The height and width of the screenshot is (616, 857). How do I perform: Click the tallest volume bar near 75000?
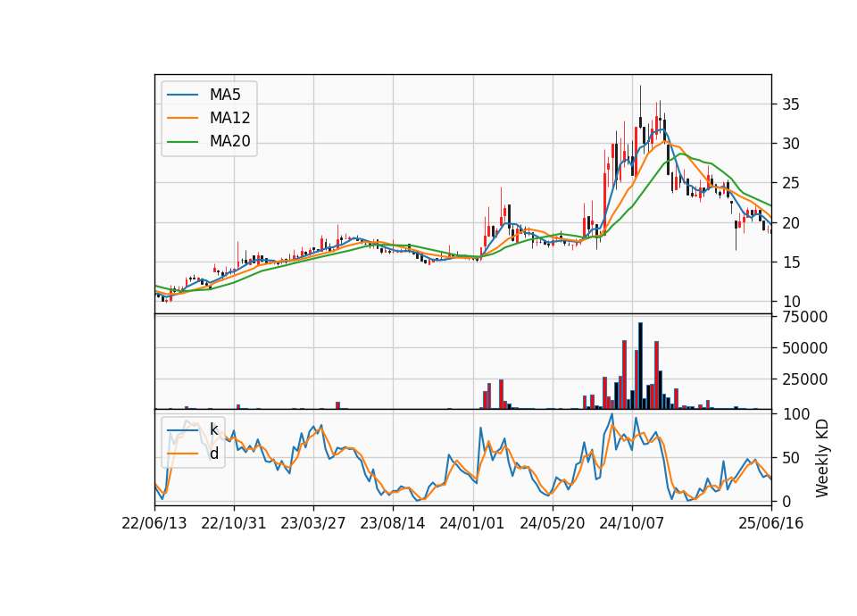(x=641, y=366)
